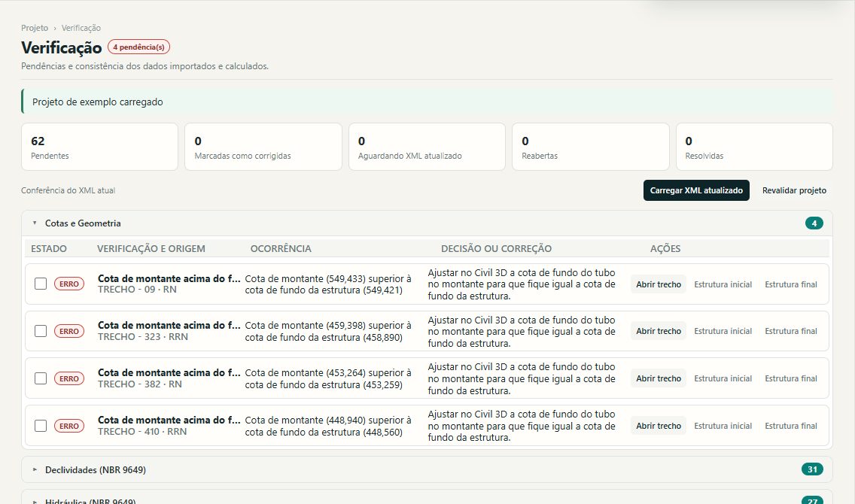Click Estrutura final for TRECHO - 323
Image resolution: width=855 pixels, height=504 pixels.
[791, 331]
